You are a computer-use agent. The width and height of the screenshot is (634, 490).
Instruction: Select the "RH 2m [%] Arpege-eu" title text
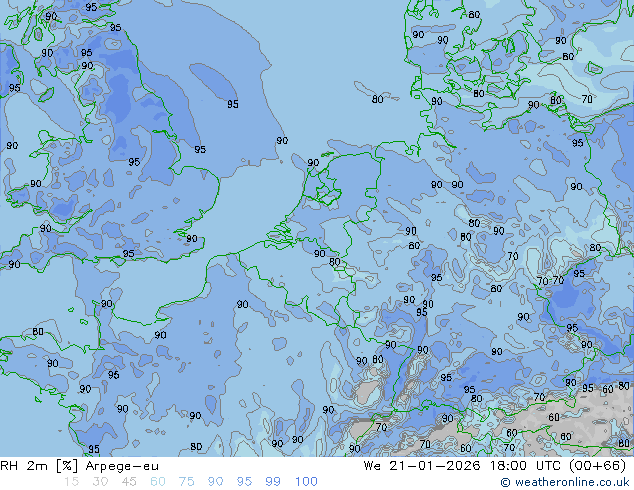79,466
